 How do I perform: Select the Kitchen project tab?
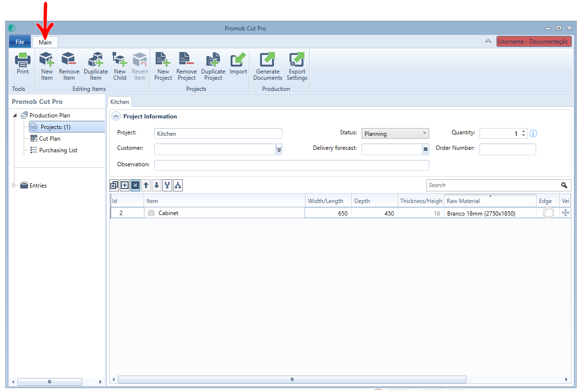pos(120,102)
